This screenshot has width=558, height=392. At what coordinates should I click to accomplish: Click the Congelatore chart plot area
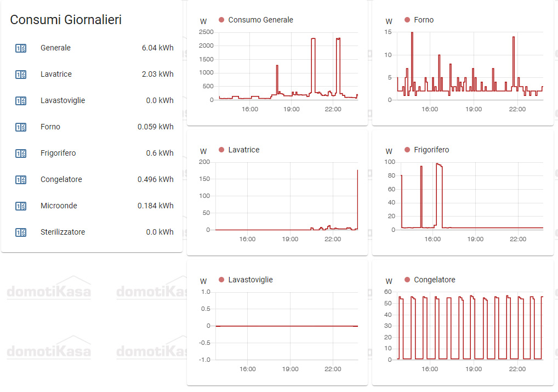pyautogui.click(x=470, y=326)
